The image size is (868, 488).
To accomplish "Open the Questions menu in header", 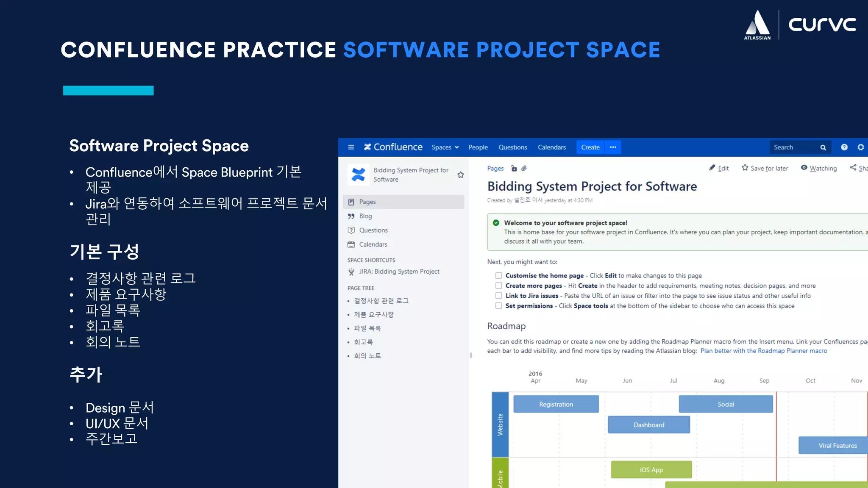I will click(x=513, y=147).
